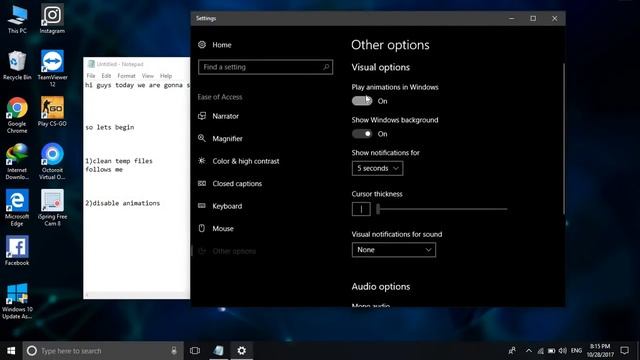The width and height of the screenshot is (640, 360).
Task: Open network icon in system tray
Action: click(540, 351)
